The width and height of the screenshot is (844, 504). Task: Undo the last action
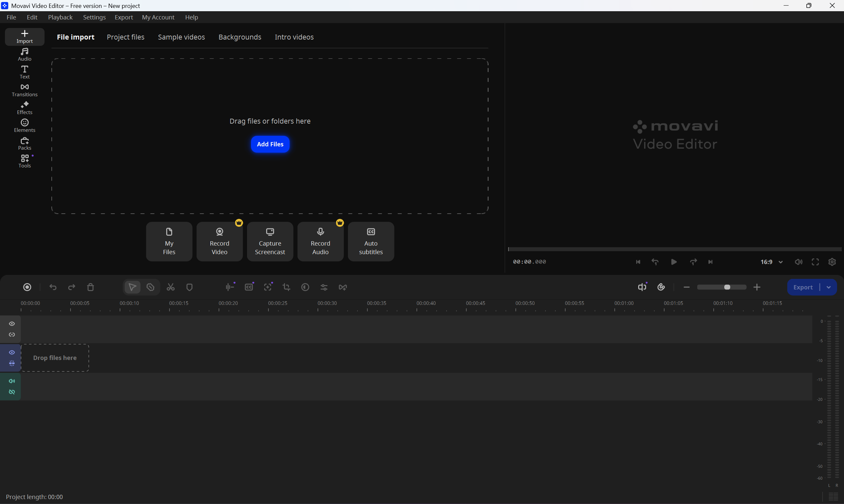click(53, 287)
